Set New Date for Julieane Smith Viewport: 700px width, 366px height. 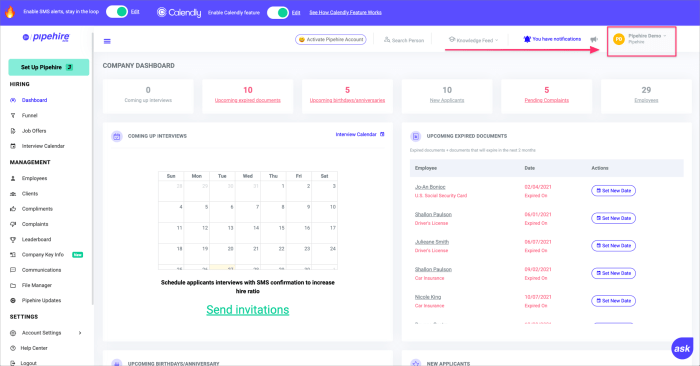[613, 245]
